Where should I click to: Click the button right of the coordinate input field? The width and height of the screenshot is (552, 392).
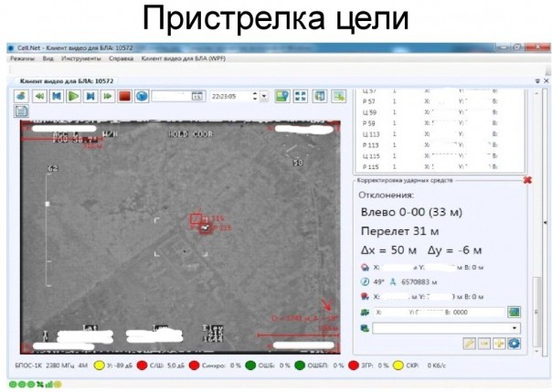[x=515, y=312]
